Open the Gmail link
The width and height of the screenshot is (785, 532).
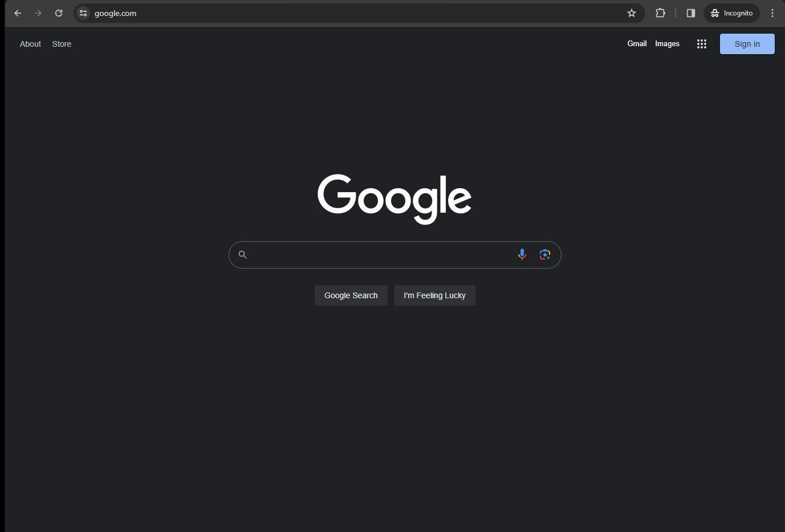click(x=637, y=43)
